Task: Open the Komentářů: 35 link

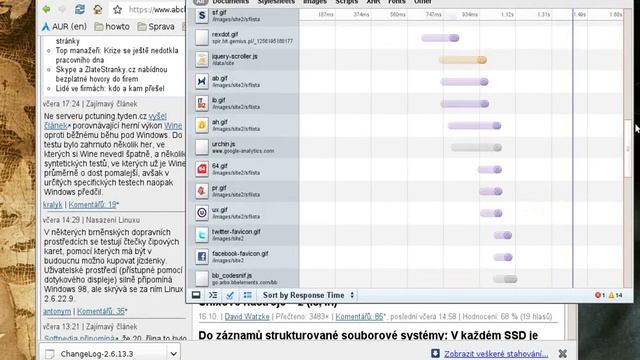Action: point(101,311)
